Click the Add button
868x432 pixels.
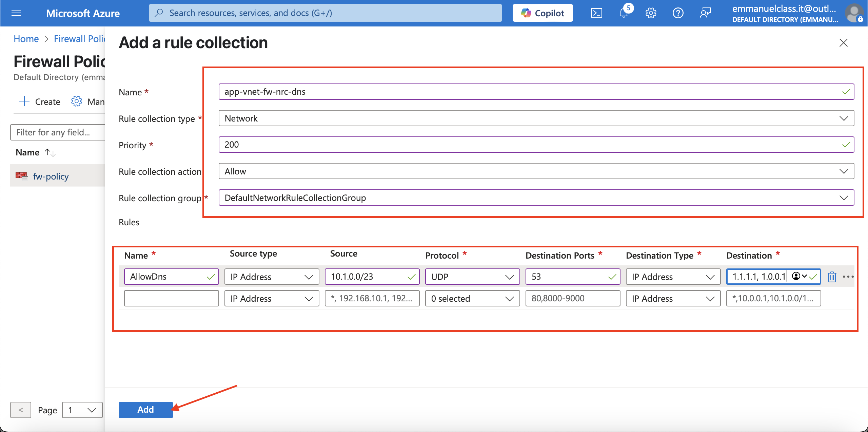146,410
